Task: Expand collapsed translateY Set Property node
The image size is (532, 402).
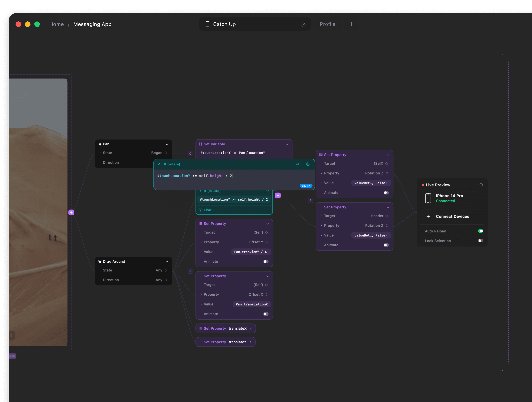Action: point(250,342)
